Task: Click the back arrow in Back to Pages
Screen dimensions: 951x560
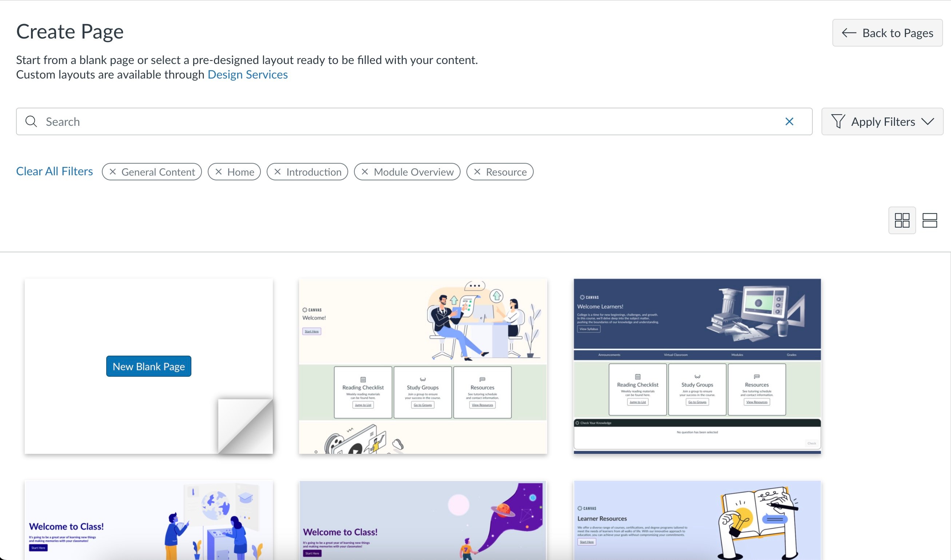Action: tap(848, 33)
